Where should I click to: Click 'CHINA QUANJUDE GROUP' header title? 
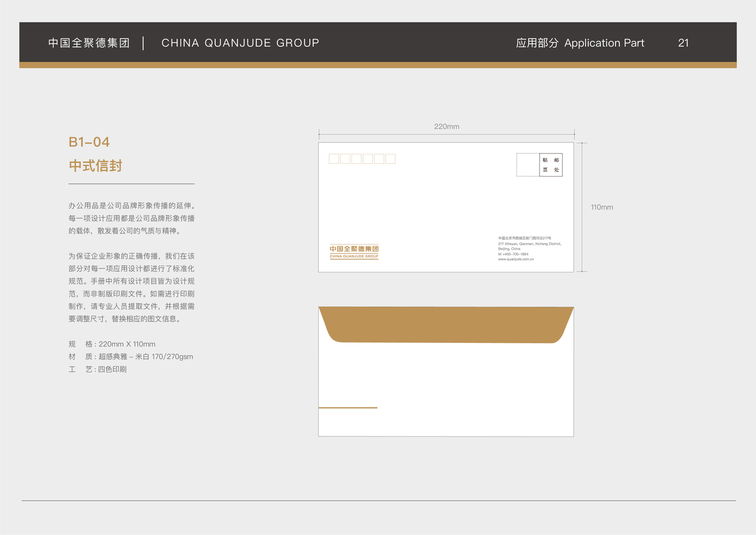tap(240, 43)
